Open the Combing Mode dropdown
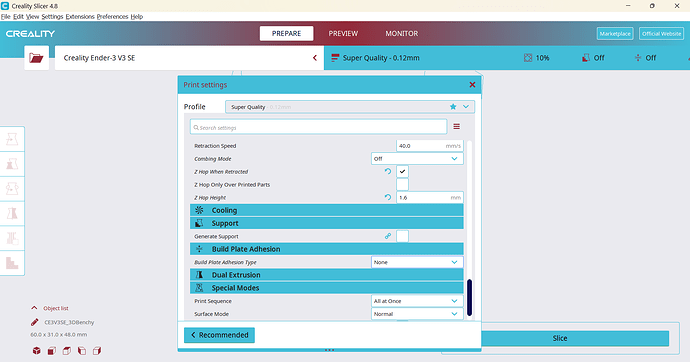The image size is (690, 362). (417, 159)
